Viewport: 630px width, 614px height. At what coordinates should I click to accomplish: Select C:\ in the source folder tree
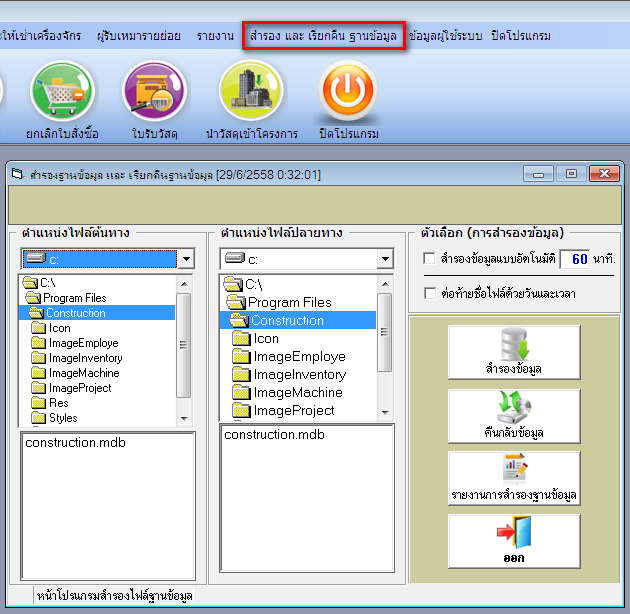pyautogui.click(x=39, y=283)
